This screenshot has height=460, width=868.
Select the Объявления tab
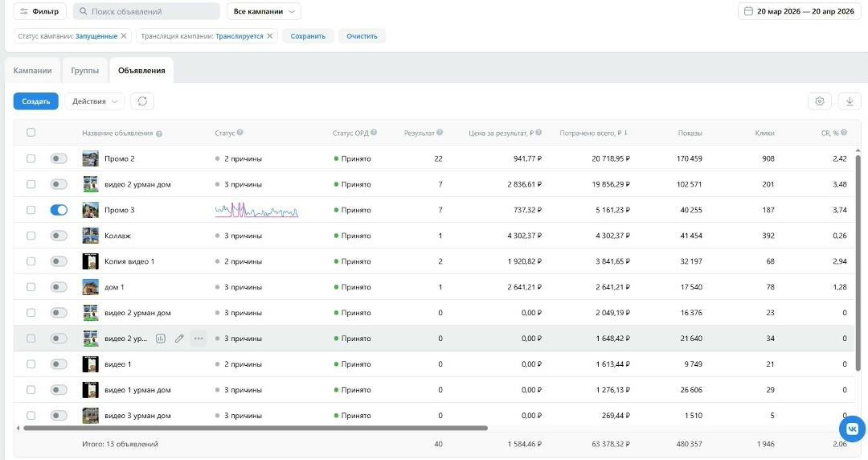(x=141, y=71)
